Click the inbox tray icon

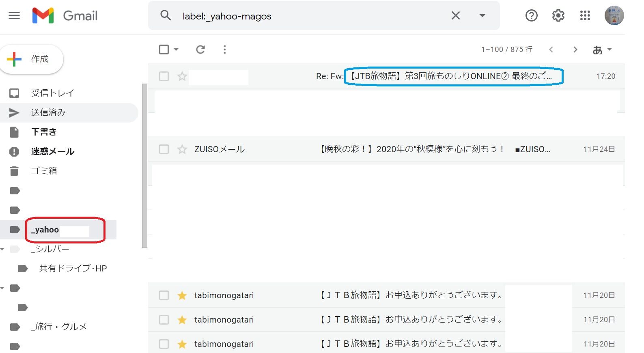tap(14, 93)
